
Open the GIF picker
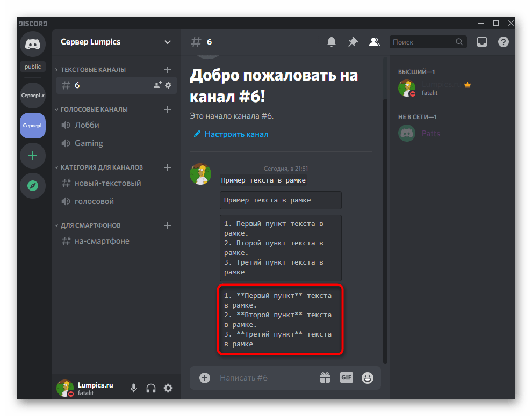[347, 377]
